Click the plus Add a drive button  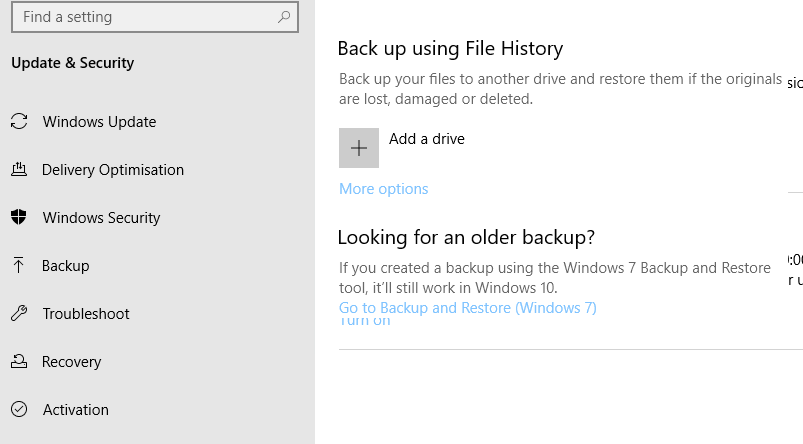358,148
